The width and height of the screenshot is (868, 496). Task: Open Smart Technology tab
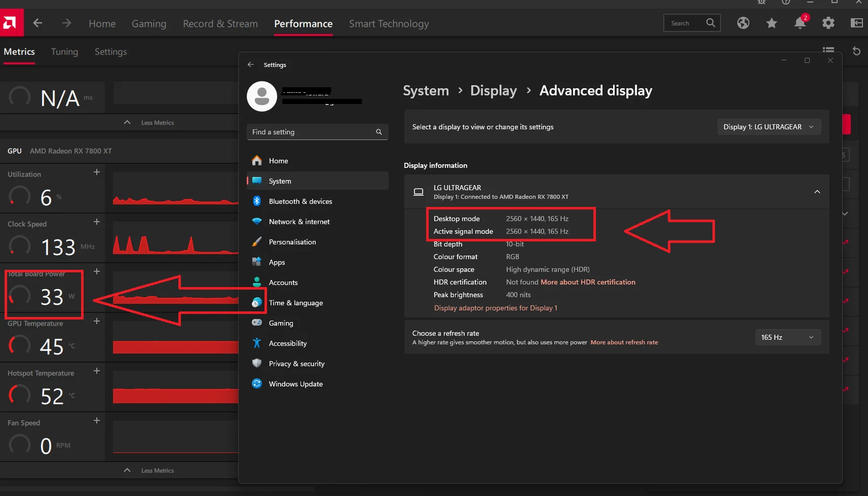(x=389, y=24)
